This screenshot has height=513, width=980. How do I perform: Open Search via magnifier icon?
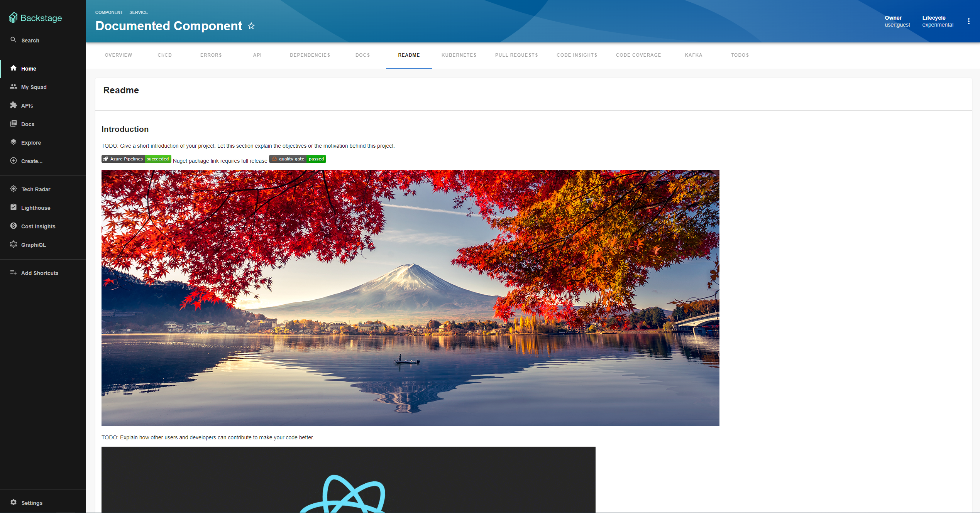pyautogui.click(x=14, y=40)
